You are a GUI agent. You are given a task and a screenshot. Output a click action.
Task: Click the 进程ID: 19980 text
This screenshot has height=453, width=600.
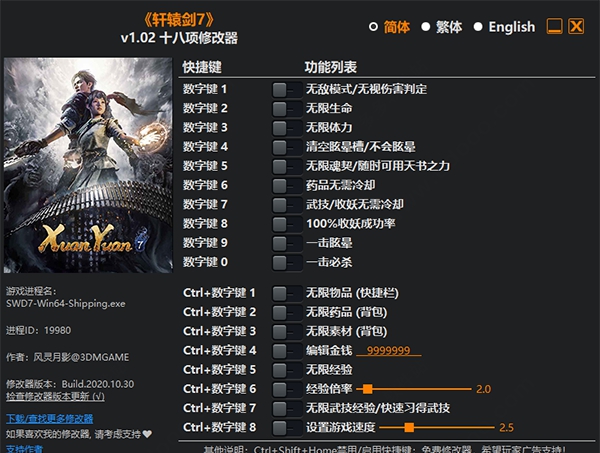39,331
